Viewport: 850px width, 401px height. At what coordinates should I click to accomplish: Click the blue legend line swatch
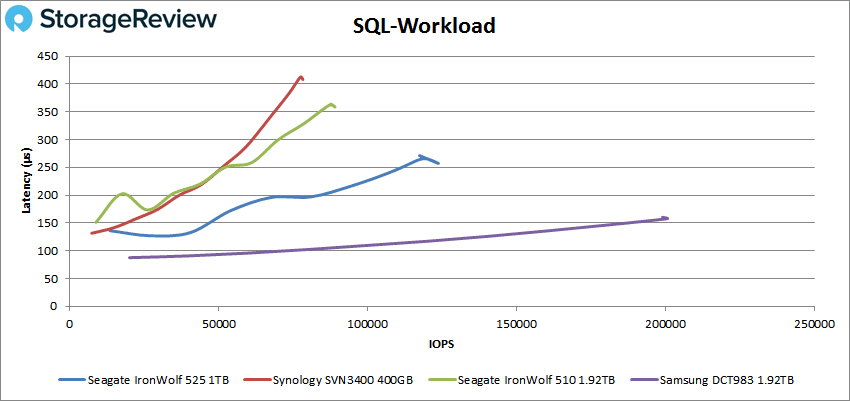[72, 380]
